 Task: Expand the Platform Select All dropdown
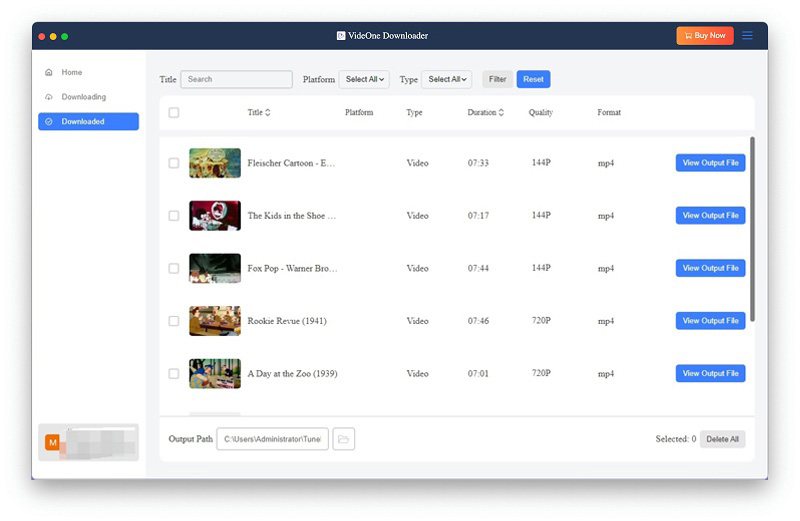pos(364,79)
